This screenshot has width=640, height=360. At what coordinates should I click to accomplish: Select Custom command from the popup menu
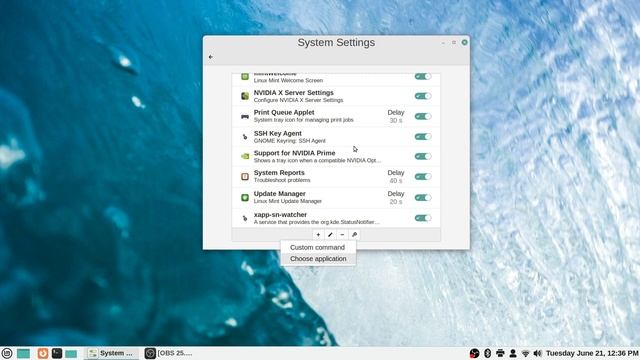click(318, 247)
